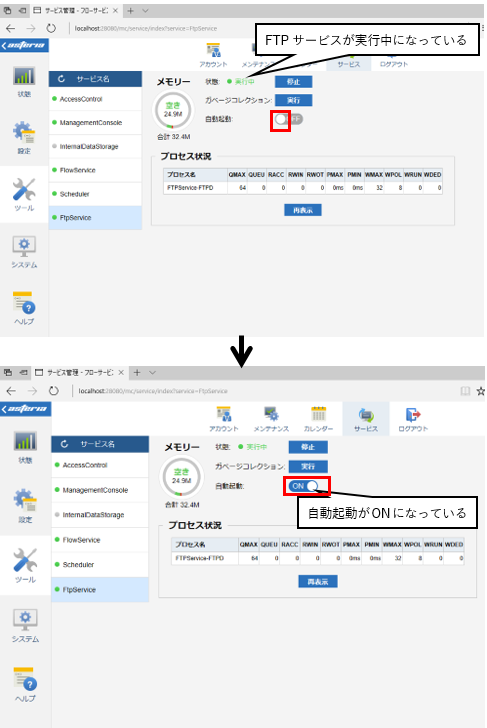This screenshot has height=728, width=487.
Task: Click 再表示 button in lower window
Action: pyautogui.click(x=318, y=581)
